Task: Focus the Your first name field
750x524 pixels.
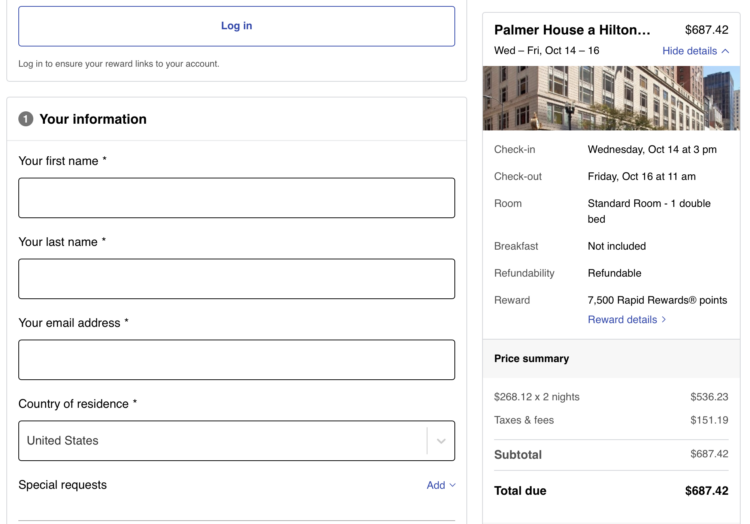Action: click(x=236, y=198)
